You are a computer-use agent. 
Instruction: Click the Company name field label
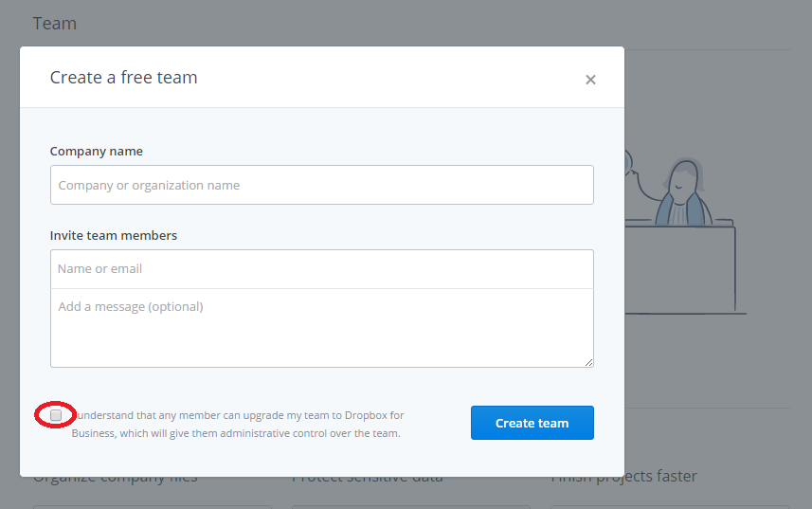click(x=97, y=151)
